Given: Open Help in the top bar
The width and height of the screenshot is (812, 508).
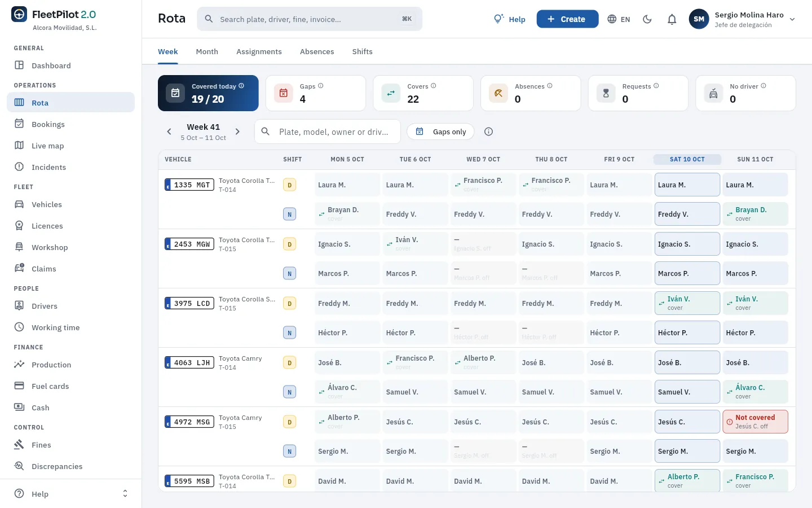Looking at the screenshot, I should coord(510,19).
